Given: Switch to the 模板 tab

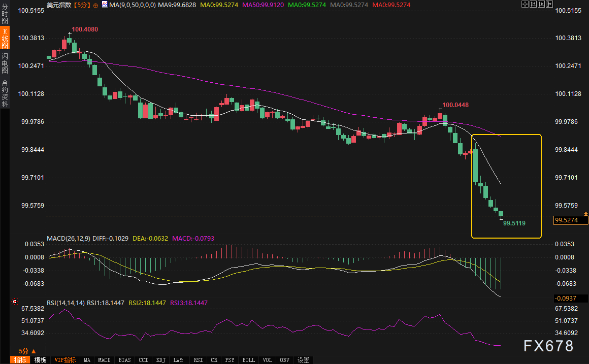Looking at the screenshot, I should click(41, 360).
